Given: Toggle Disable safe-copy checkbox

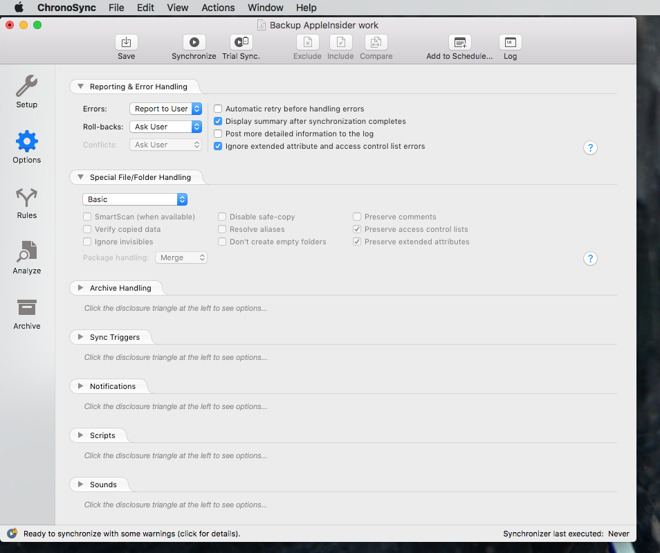Looking at the screenshot, I should click(222, 217).
